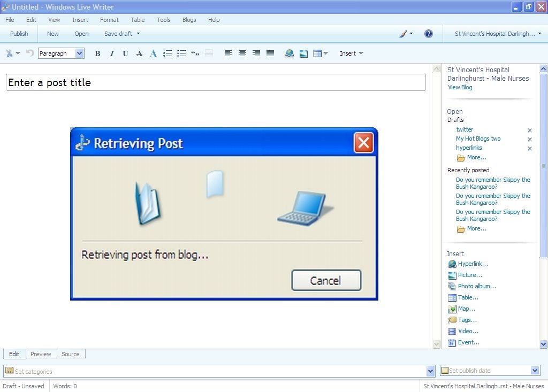Switch to the Preview tab
Viewport: 548px width, 392px height.
tap(41, 354)
